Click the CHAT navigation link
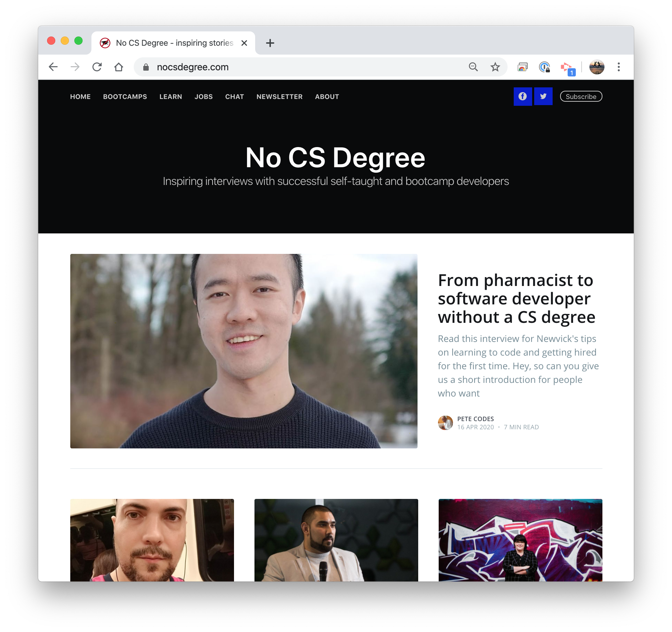672x632 pixels. click(x=234, y=96)
